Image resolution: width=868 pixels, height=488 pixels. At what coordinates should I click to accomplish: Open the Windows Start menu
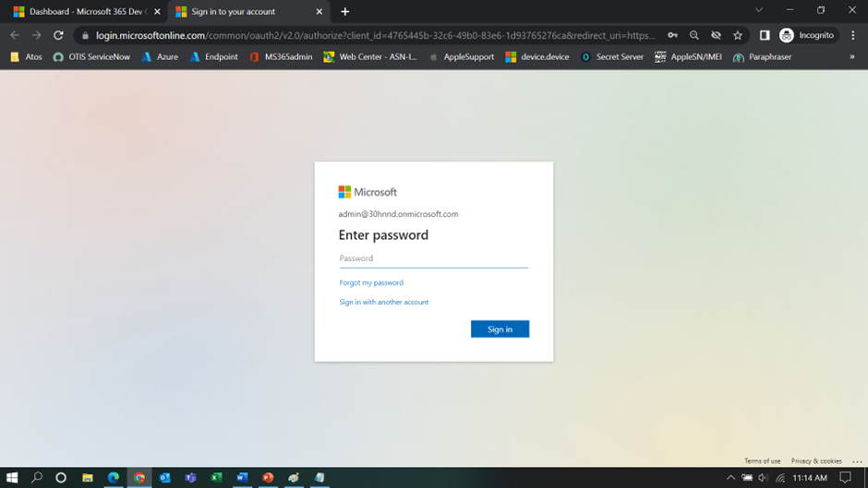(12, 478)
